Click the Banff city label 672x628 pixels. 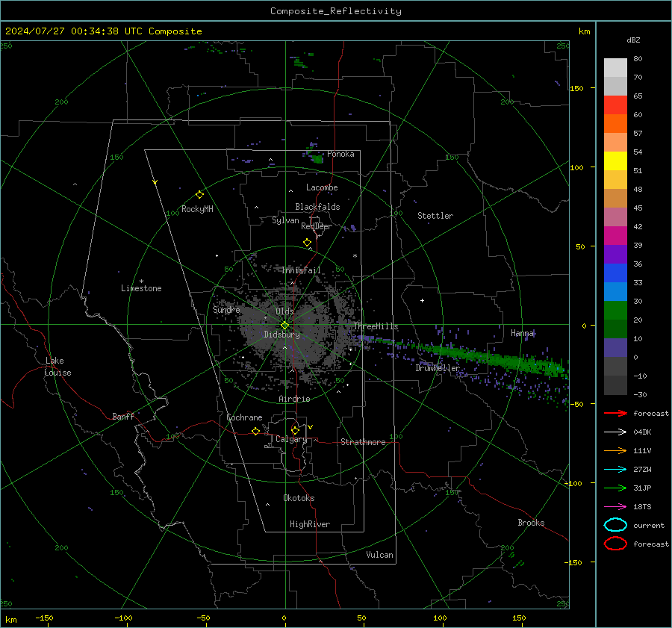pyautogui.click(x=123, y=416)
